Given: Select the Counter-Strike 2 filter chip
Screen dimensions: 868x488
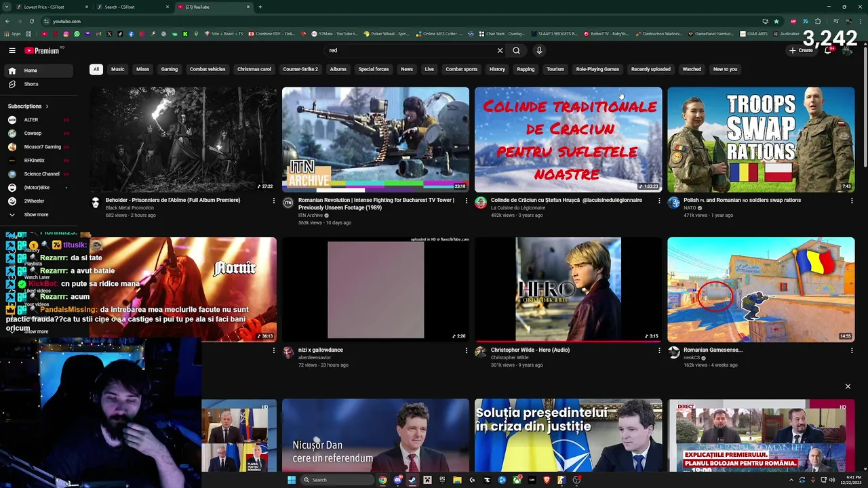Looking at the screenshot, I should [300, 69].
